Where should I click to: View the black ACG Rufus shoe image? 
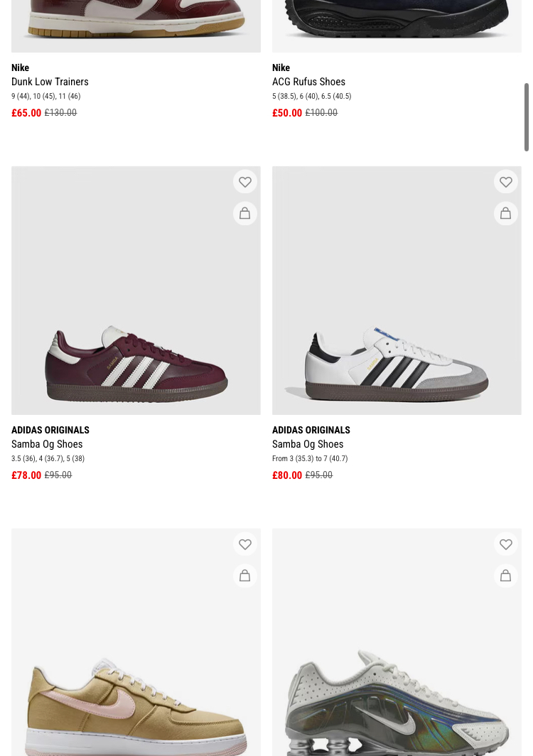click(x=397, y=21)
